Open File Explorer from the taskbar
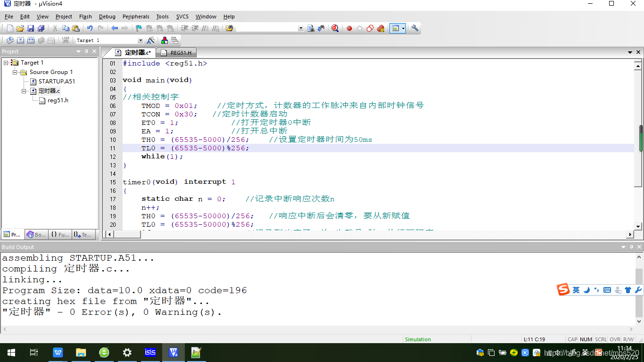This screenshot has height=362, width=644. pyautogui.click(x=81, y=352)
